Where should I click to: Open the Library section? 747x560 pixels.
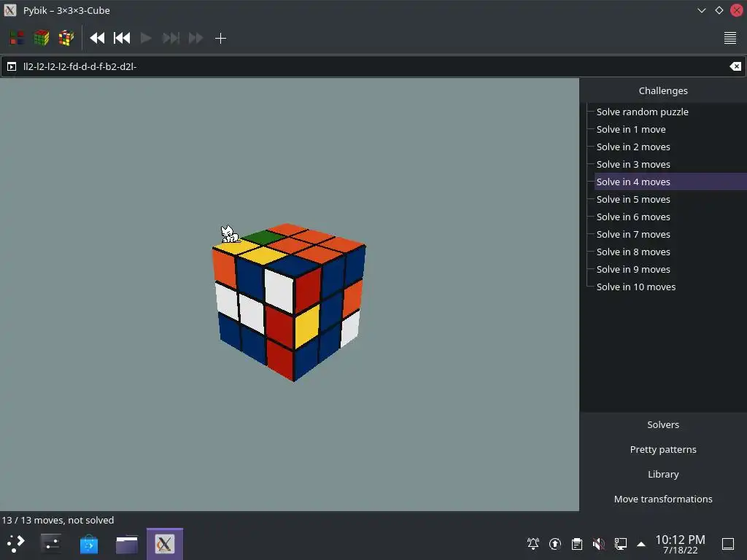coord(663,474)
